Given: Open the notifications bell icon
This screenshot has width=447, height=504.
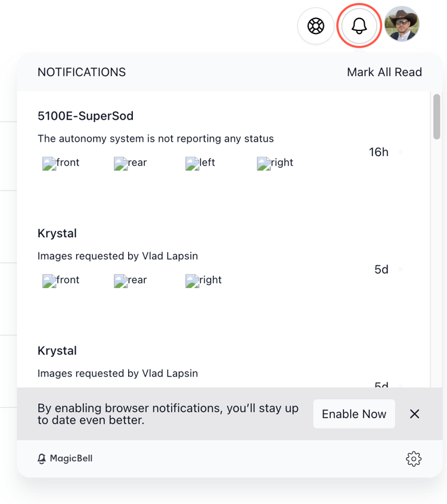Looking at the screenshot, I should coord(359,26).
